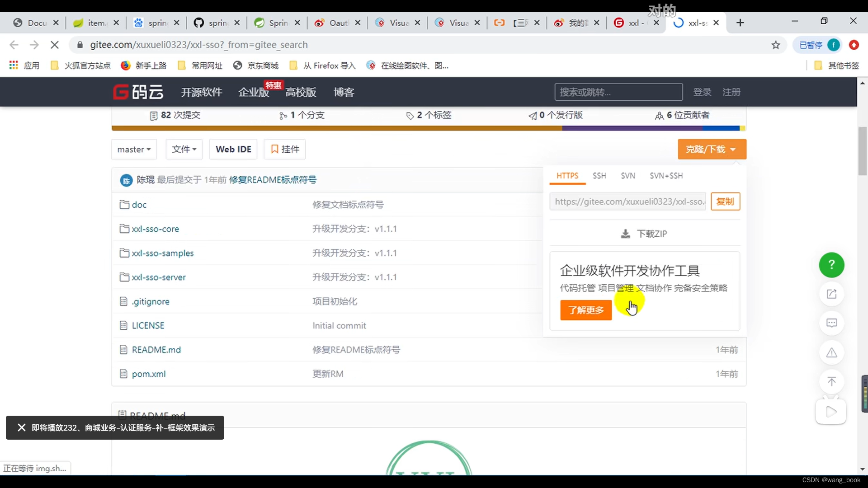Open the Chrome profile avatar button
The width and height of the screenshot is (868, 488).
point(834,45)
